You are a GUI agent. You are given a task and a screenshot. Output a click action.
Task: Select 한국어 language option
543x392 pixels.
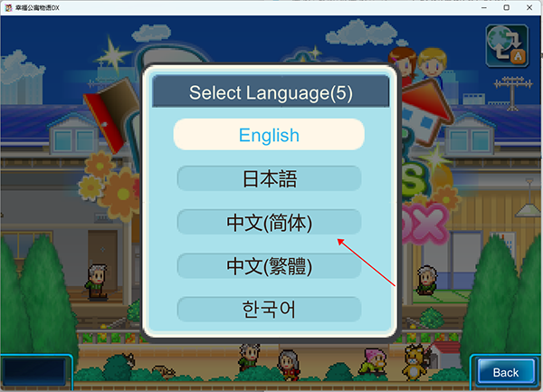pyautogui.click(x=269, y=310)
